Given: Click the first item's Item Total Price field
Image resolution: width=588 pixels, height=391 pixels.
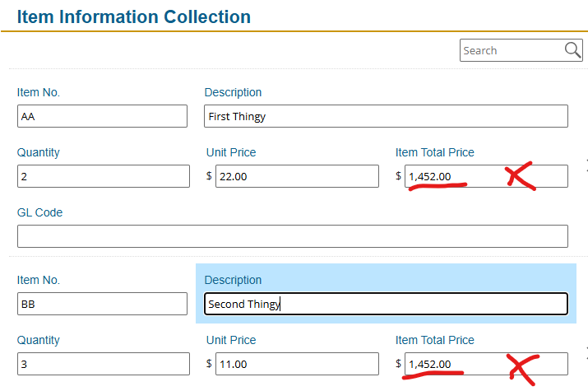Looking at the screenshot, I should coord(486,176).
